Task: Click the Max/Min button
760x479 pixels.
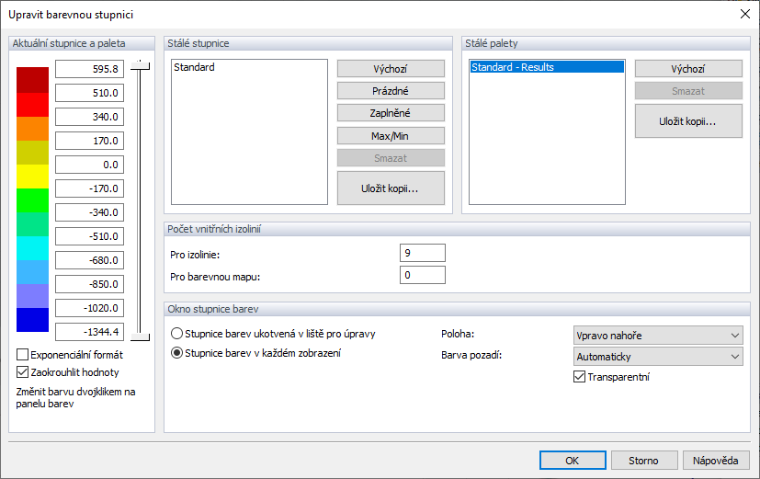Action: click(391, 136)
